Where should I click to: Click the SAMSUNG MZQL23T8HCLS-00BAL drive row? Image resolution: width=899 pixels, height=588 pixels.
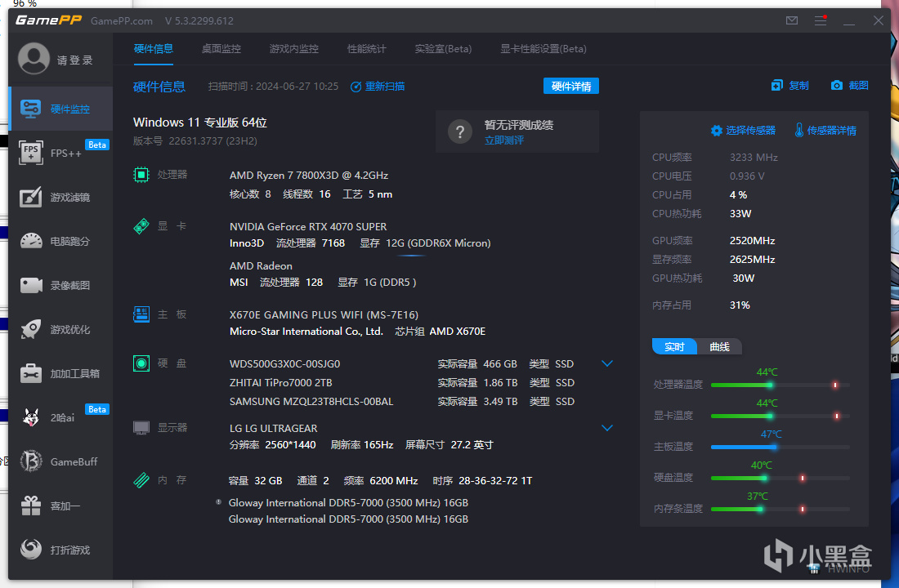[402, 402]
